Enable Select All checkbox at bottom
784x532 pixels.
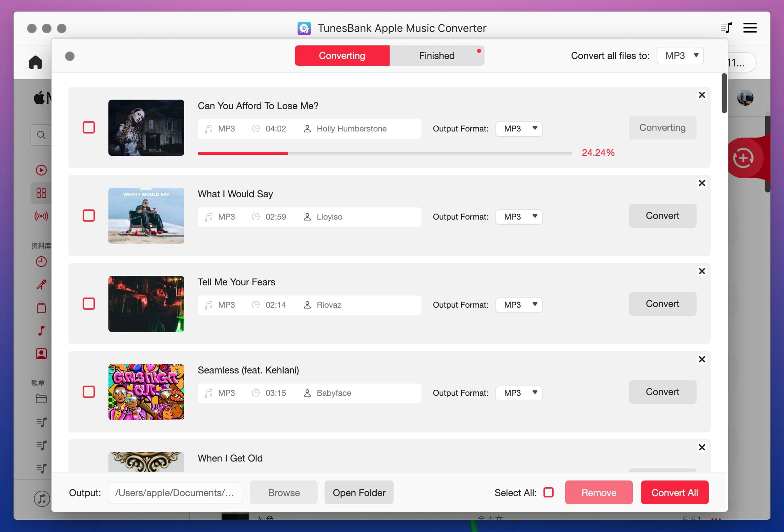(547, 492)
